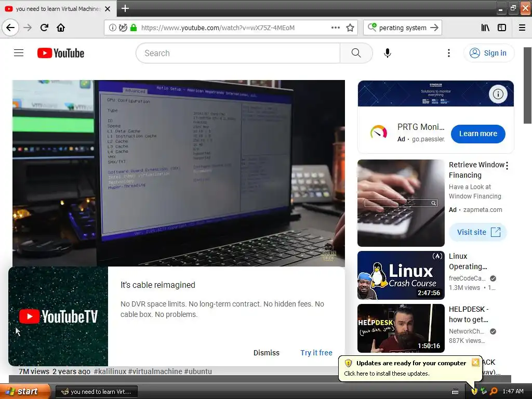
Task: Open the Windows Start menu
Action: [25, 392]
